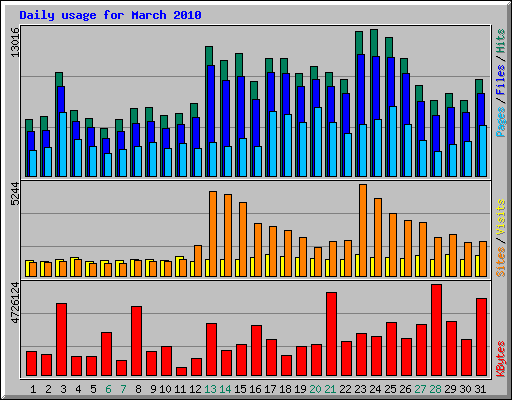This screenshot has height=400, width=512.
Task: Click weekend day label 14 on the x-axis
Action: (225, 389)
